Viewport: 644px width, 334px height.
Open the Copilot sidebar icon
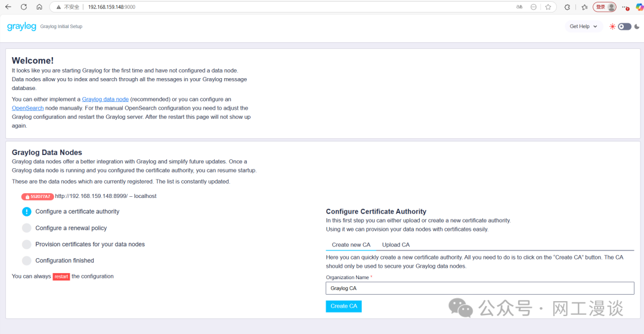639,7
